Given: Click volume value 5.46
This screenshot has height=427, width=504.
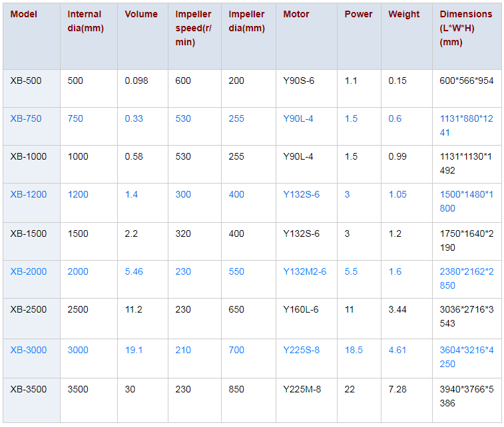Looking at the screenshot, I should (134, 271).
